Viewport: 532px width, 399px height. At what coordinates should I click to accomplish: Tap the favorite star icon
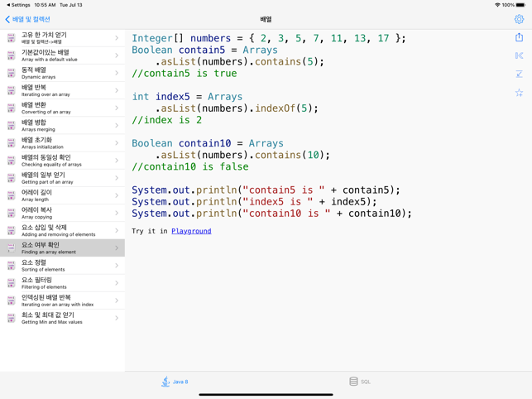(519, 93)
